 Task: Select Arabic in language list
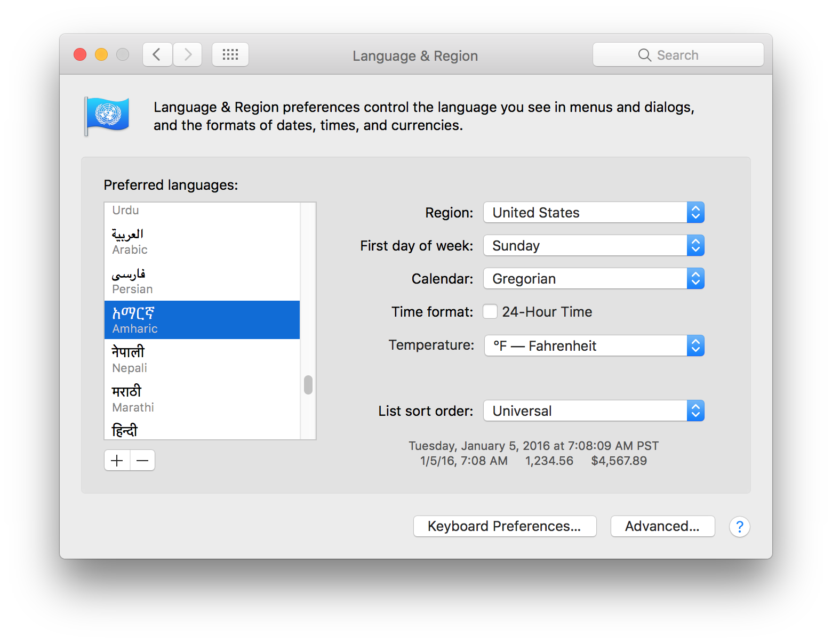(x=202, y=241)
